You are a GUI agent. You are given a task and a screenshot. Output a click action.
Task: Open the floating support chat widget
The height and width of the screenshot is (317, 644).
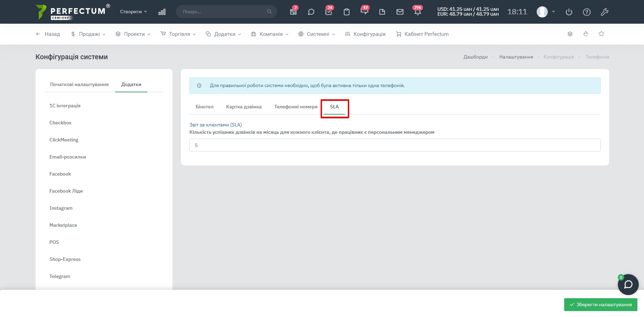coord(628,285)
